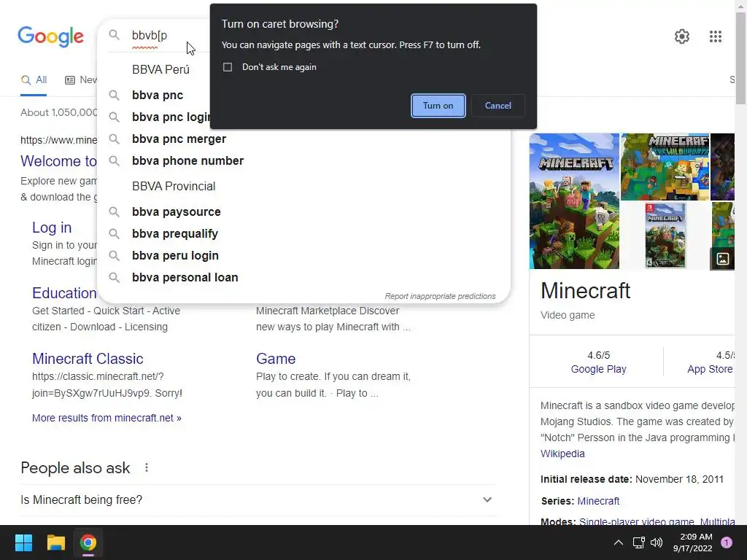Screen dimensions: 747x560
Task: Choose suggestion 'BBVA Provincial'
Action: (174, 186)
